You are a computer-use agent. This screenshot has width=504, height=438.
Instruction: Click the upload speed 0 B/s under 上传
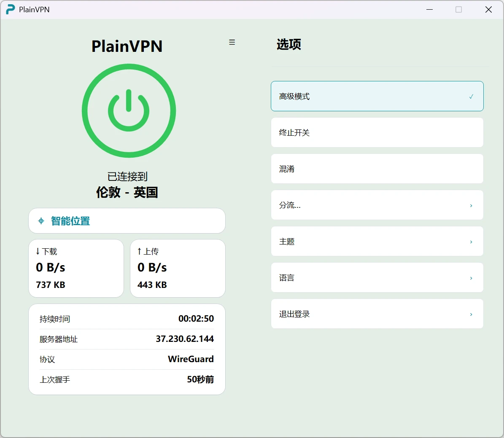[x=152, y=267]
